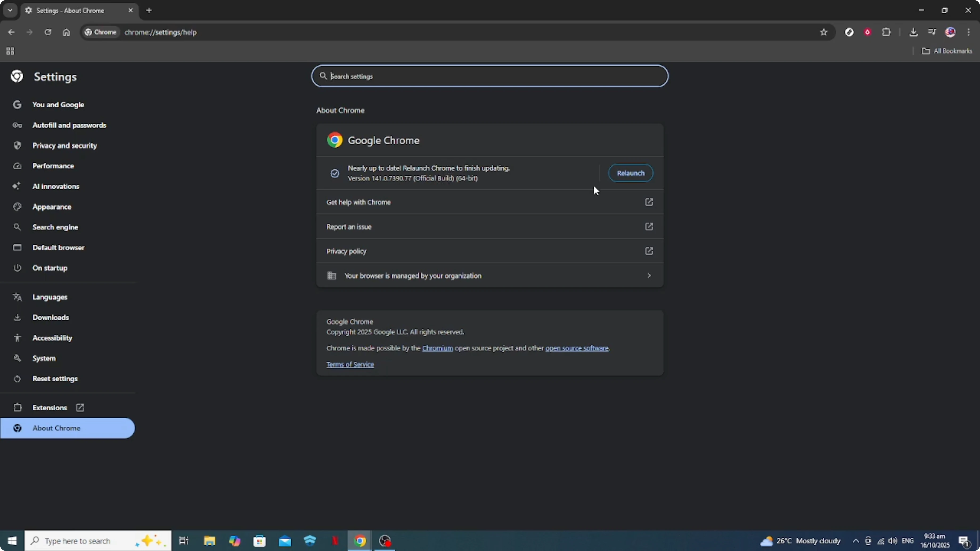Click the red pinned extension icon
Image resolution: width=980 pixels, height=551 pixels.
(868, 32)
